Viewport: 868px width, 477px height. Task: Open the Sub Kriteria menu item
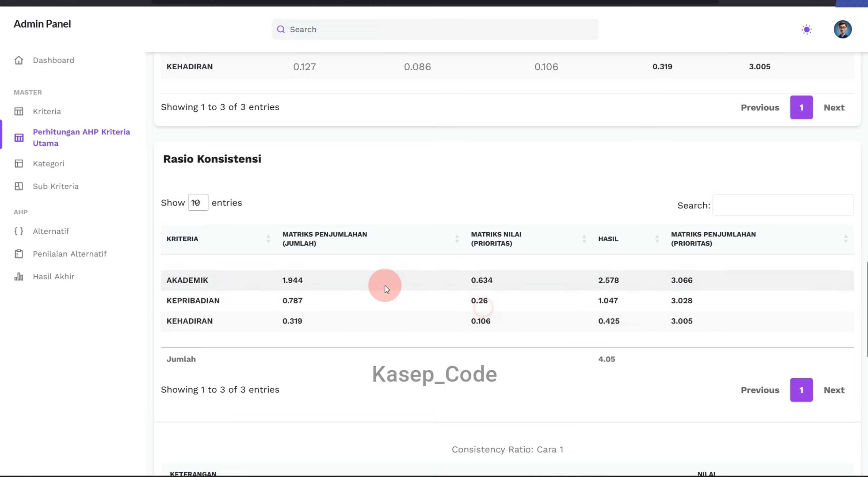coord(56,186)
